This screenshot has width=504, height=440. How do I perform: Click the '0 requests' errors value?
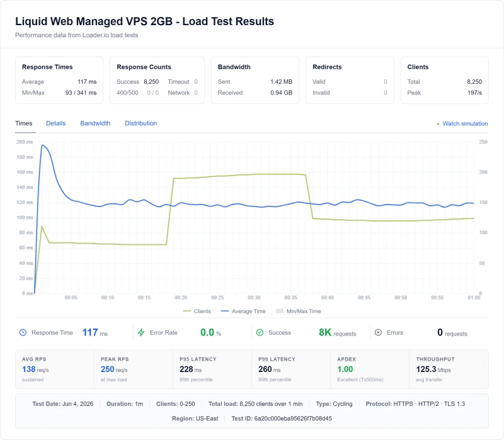tap(452, 332)
